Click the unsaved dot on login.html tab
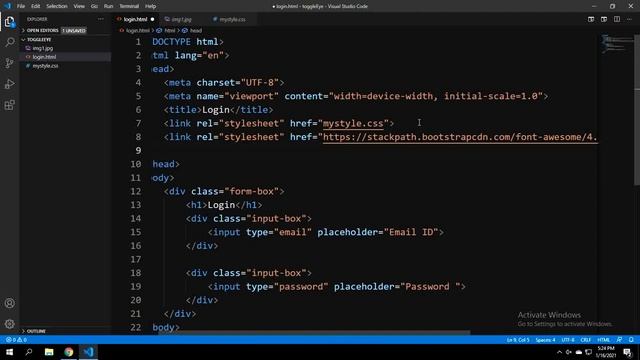 [x=152, y=19]
